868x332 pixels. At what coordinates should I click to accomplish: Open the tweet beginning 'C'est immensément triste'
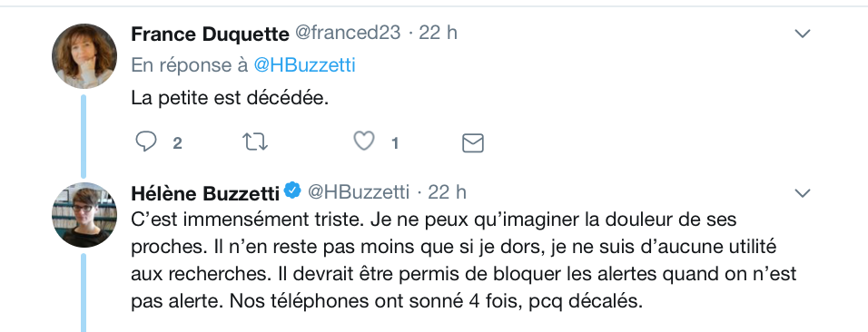[x=464, y=260]
